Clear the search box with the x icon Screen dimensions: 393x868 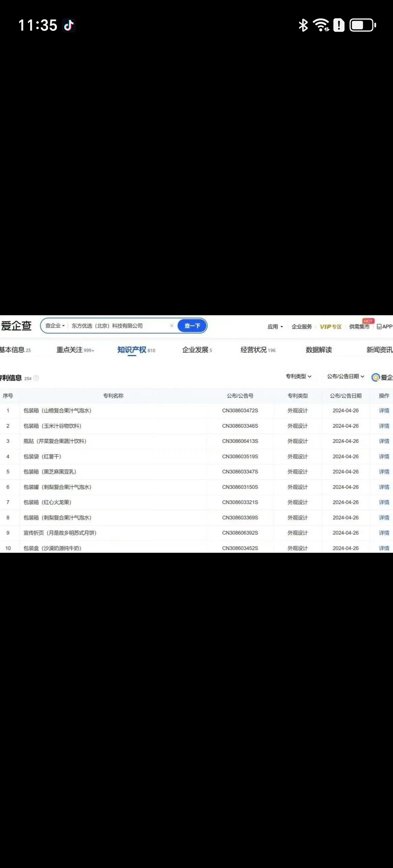pyautogui.click(x=172, y=325)
